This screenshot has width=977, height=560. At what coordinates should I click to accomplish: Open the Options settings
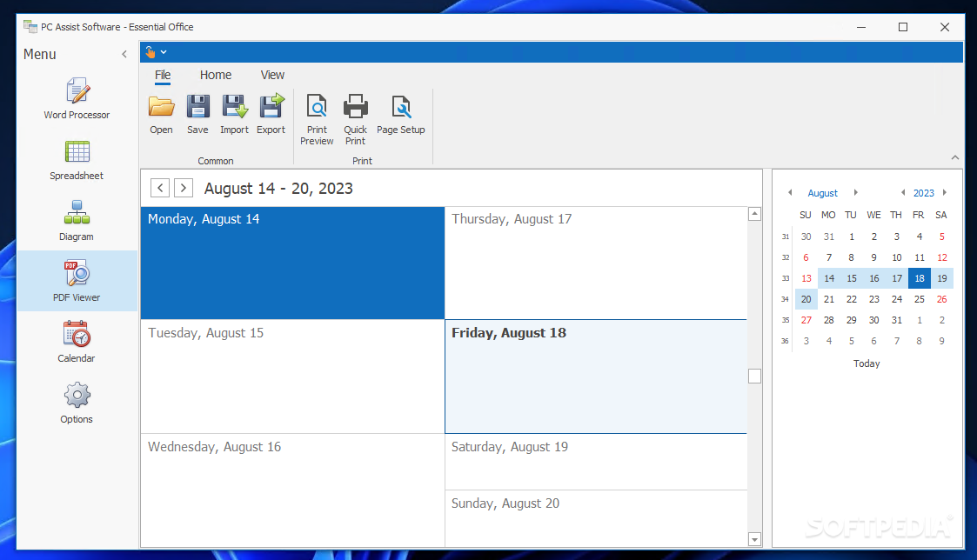77,403
